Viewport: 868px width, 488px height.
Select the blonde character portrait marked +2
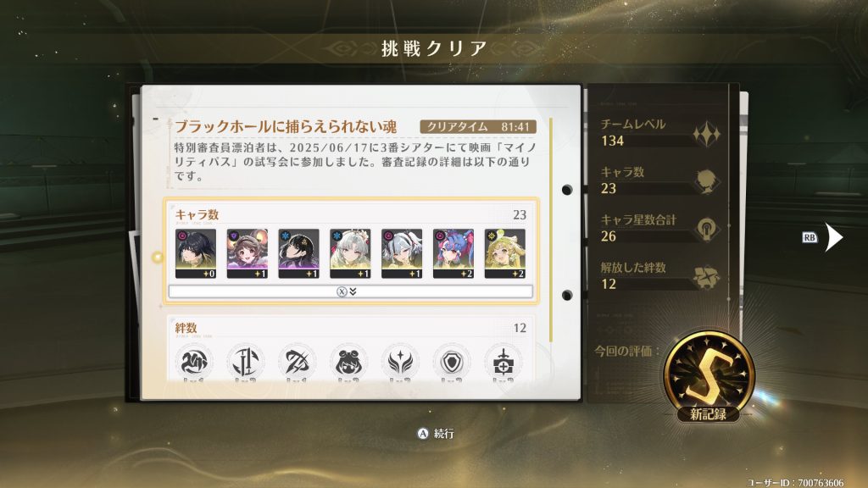pos(505,253)
